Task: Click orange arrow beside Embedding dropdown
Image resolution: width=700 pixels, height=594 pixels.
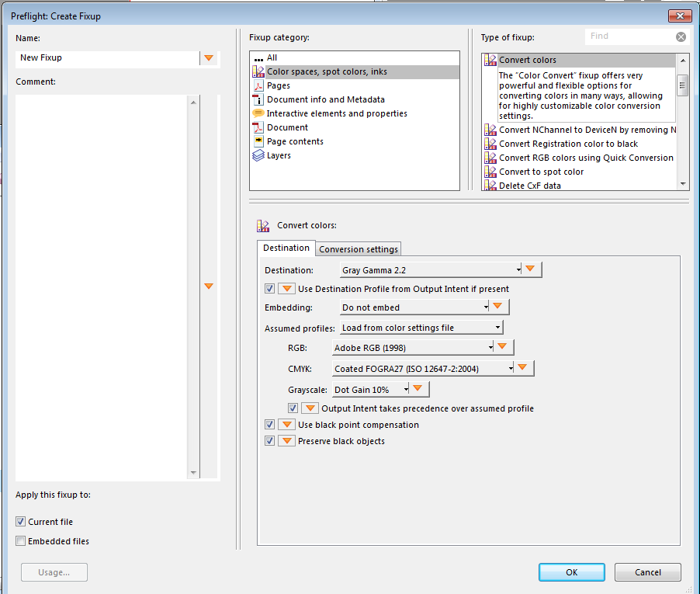Action: coord(497,306)
